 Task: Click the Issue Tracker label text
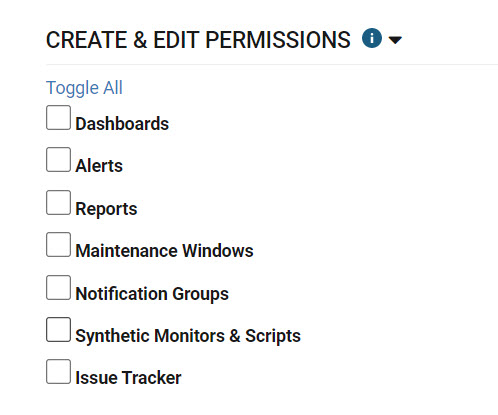click(128, 378)
